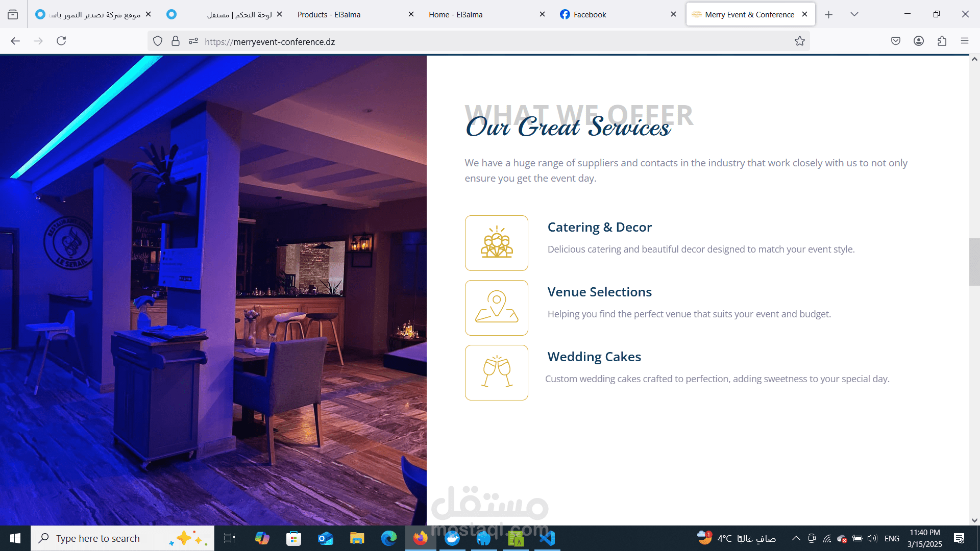Open the list all tabs dropdown
Screen dimensions: 980x551
854,14
